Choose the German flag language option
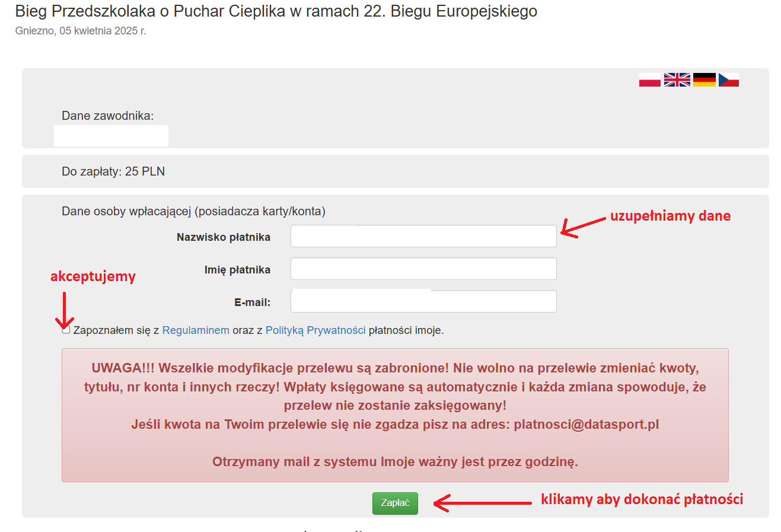The height and width of the screenshot is (532, 781). coord(705,79)
